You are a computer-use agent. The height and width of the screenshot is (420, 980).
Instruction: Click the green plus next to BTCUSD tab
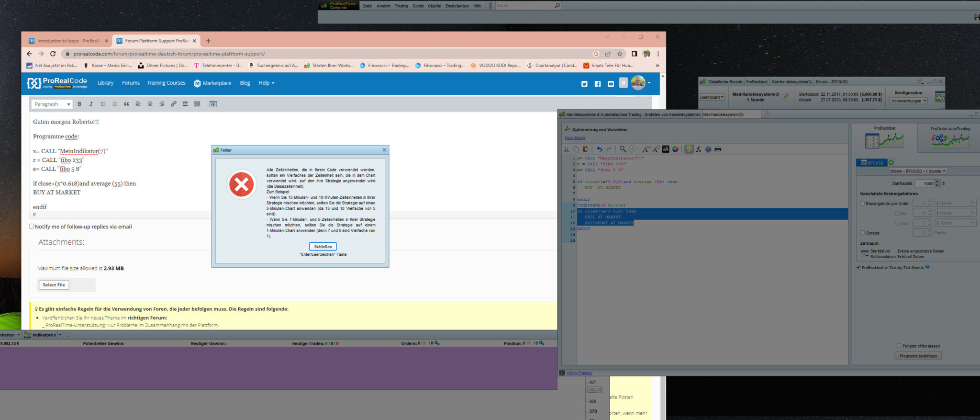click(891, 163)
